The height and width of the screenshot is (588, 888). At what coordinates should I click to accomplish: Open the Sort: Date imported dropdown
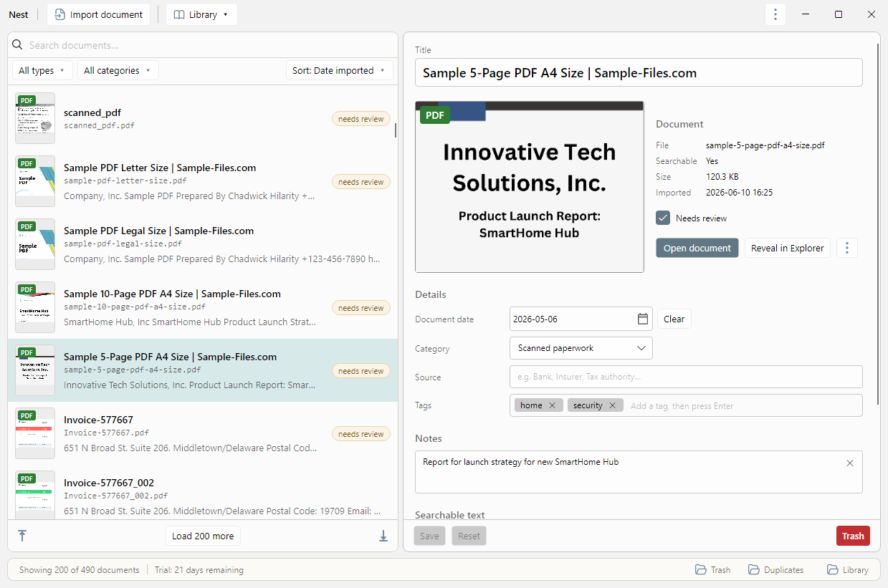[x=340, y=70]
